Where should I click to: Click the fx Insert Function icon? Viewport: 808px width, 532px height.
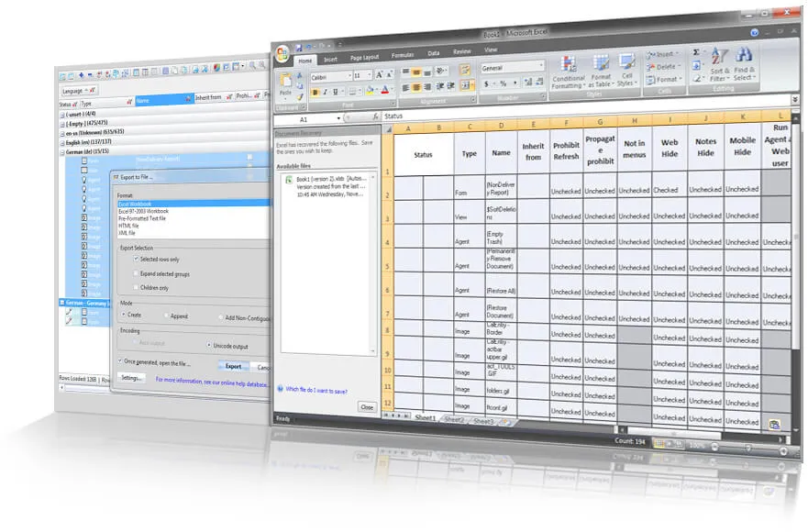376,116
